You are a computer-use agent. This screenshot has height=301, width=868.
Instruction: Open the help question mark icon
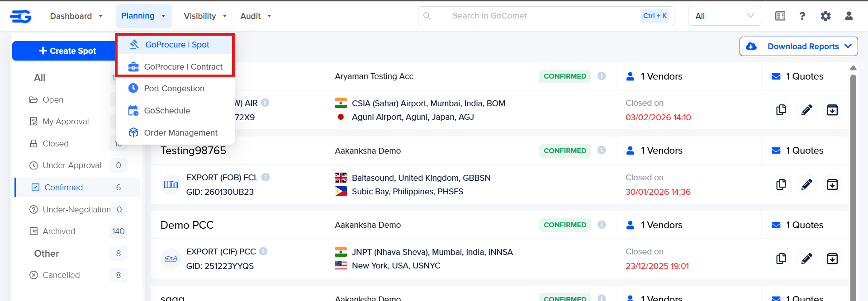click(x=802, y=16)
